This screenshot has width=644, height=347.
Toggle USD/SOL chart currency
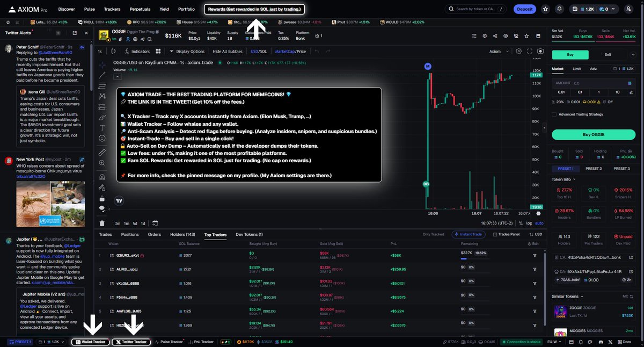coord(259,52)
